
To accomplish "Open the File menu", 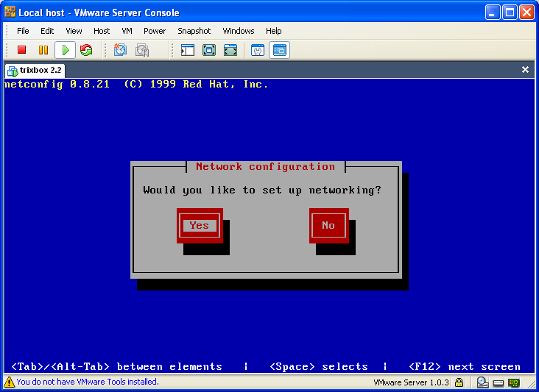I will click(23, 31).
